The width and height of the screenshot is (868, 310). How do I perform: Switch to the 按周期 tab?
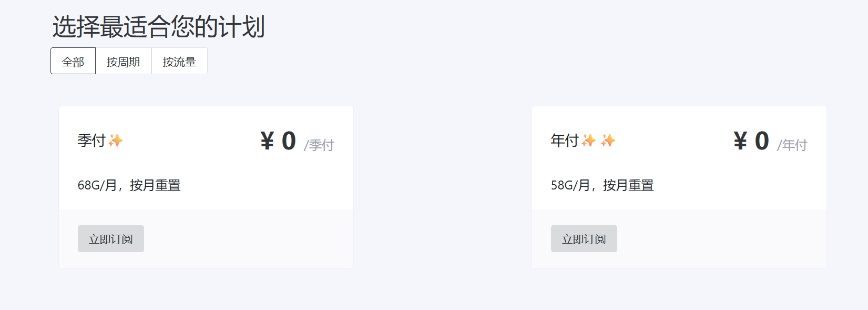tap(123, 62)
